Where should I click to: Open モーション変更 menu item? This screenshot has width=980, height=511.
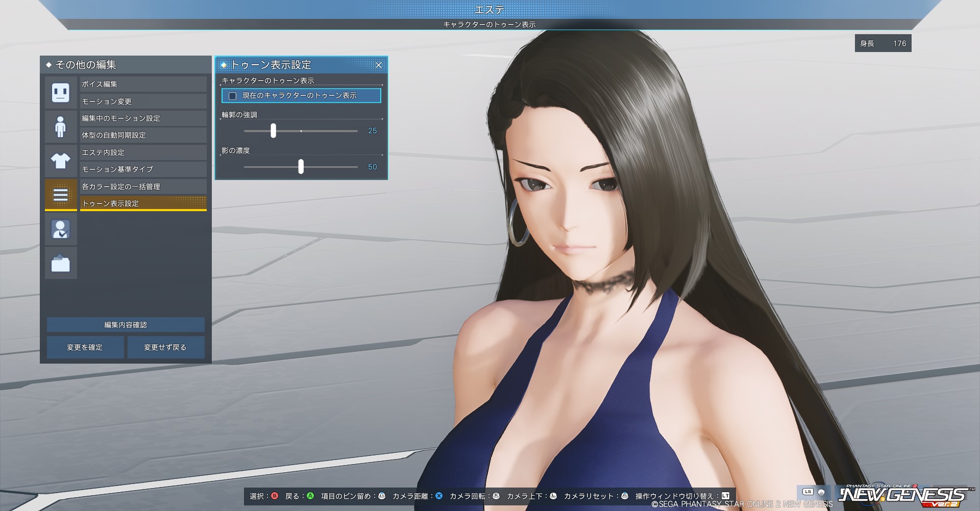[143, 101]
